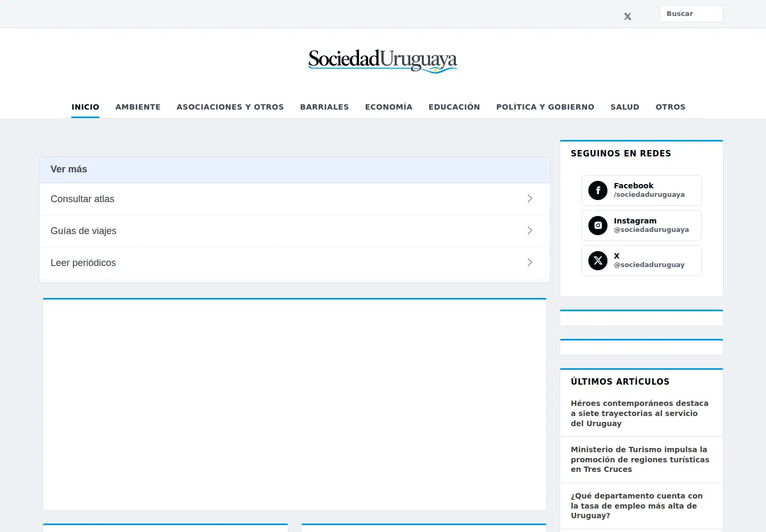The width and height of the screenshot is (766, 532).
Task: Open the tasa de empleo article
Action: (637, 506)
